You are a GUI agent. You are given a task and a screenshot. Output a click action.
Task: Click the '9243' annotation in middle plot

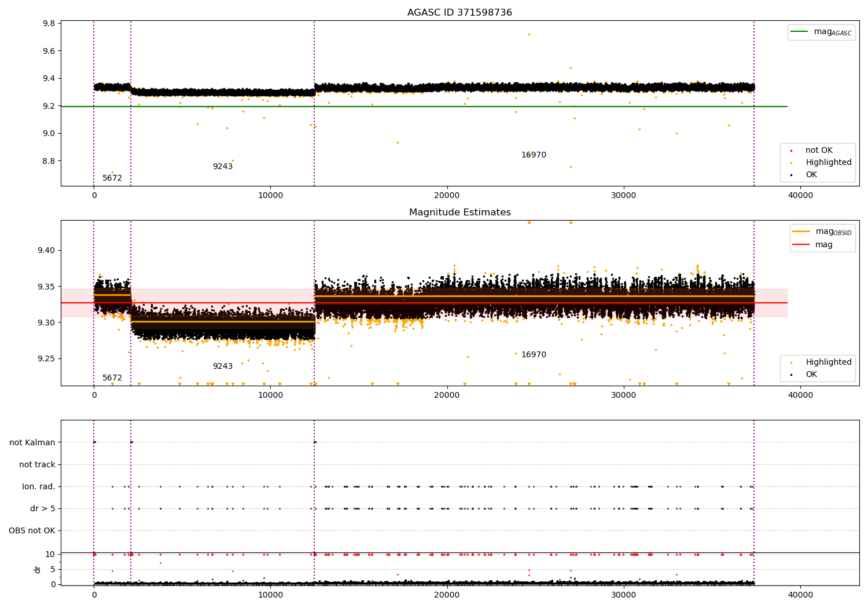pyautogui.click(x=223, y=367)
